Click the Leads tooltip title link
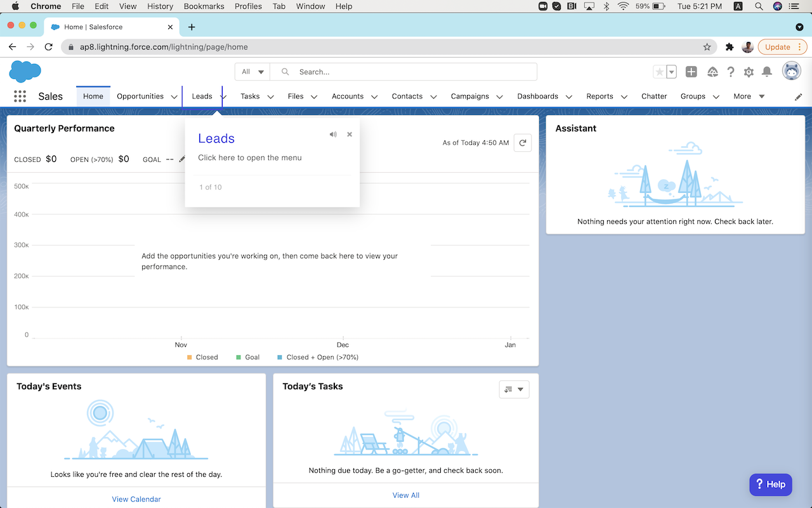 tap(216, 138)
